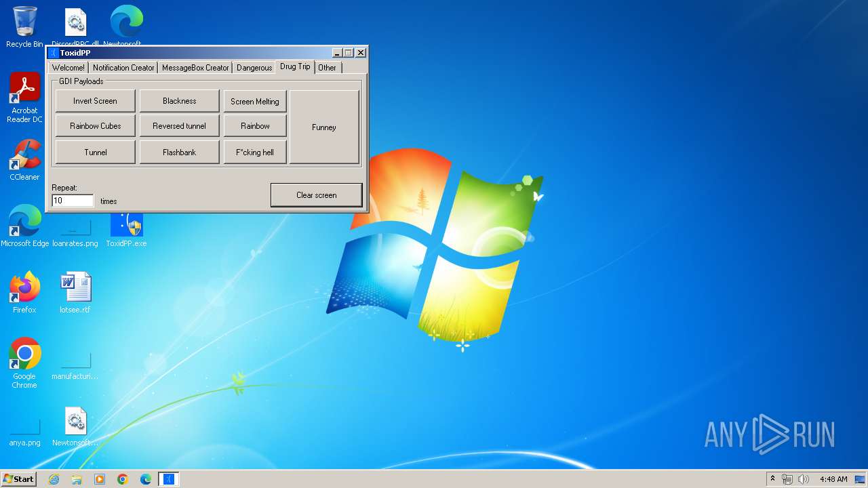Switch to the Other tab
868x488 pixels.
tap(328, 67)
